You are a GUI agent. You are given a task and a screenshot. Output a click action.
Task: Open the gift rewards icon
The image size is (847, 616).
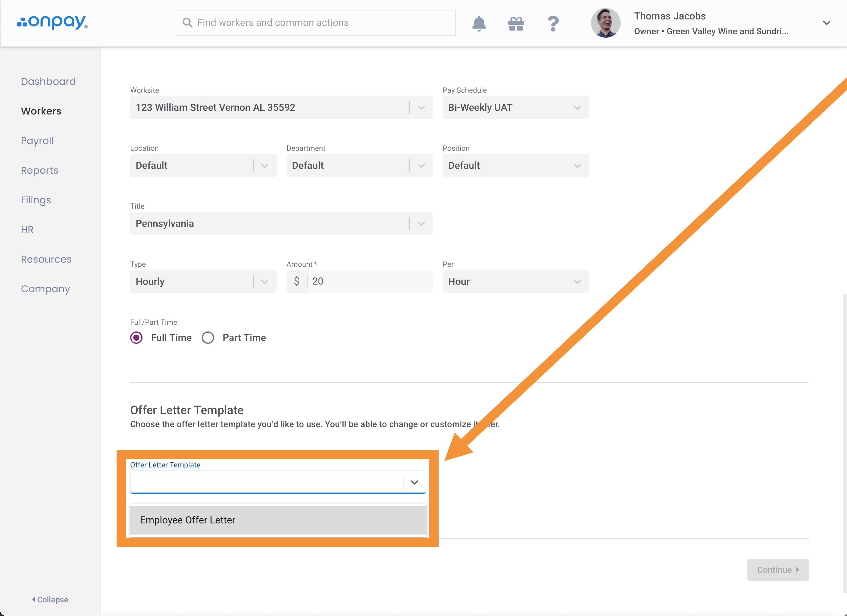[x=516, y=23]
